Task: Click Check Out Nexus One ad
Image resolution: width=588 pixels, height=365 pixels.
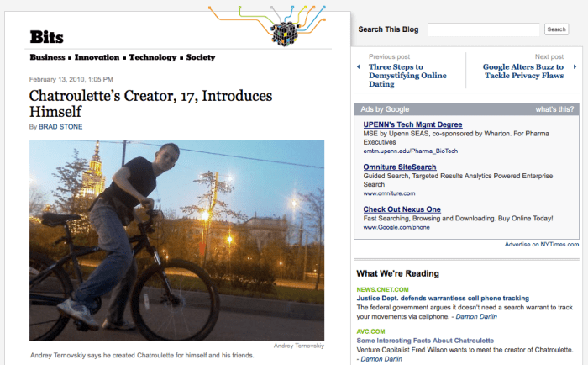Action: [x=402, y=209]
